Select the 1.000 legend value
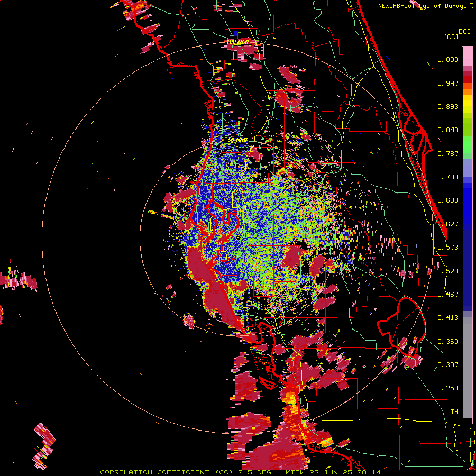The width and height of the screenshot is (476, 476). click(x=448, y=59)
